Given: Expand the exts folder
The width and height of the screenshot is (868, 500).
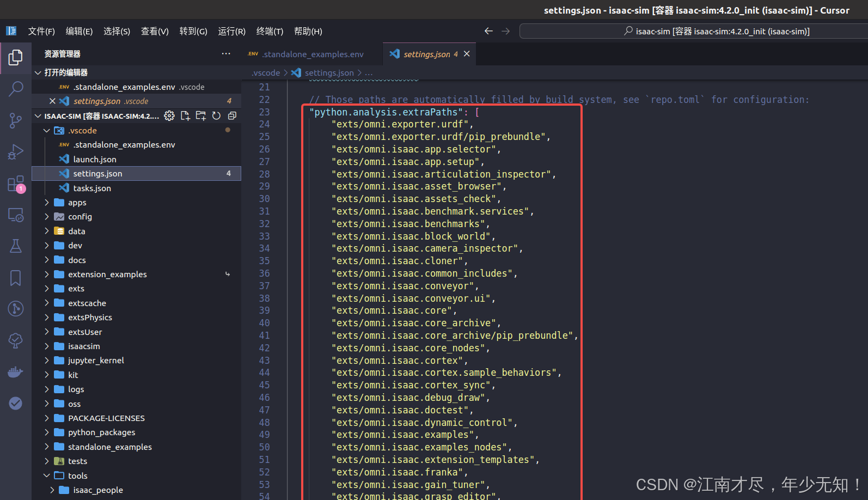Looking at the screenshot, I should click(136, 289).
